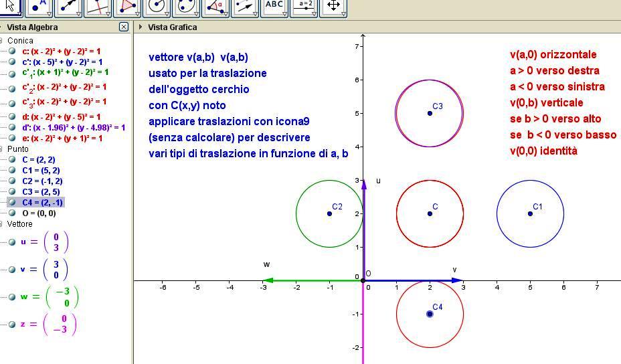Click the purple vector u arrowhead
The height and width of the screenshot is (364, 621).
(x=364, y=185)
